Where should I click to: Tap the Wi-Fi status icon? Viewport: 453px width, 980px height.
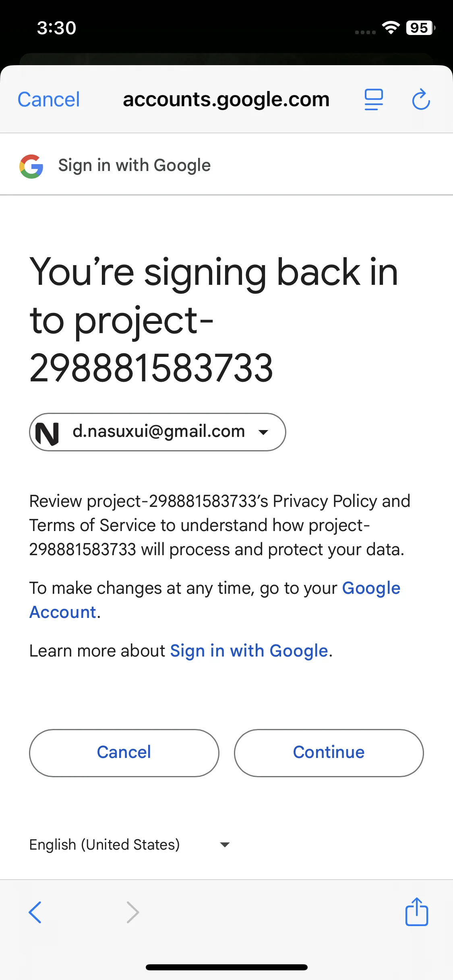pyautogui.click(x=390, y=27)
